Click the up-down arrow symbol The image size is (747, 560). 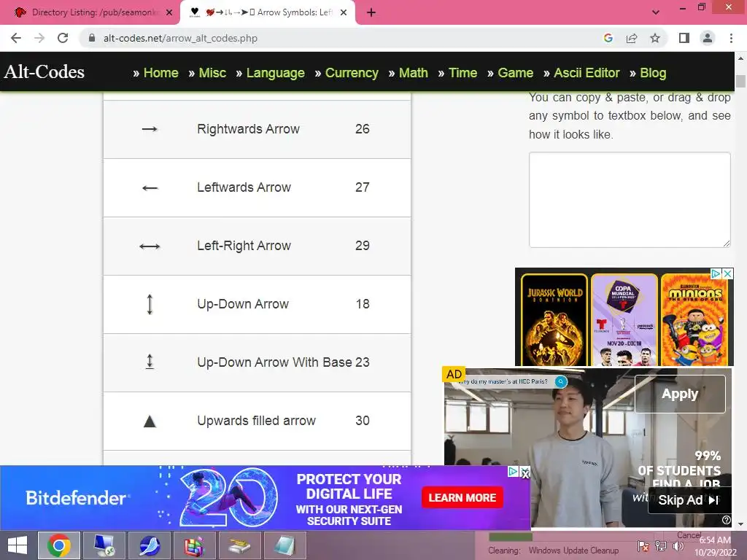150,304
